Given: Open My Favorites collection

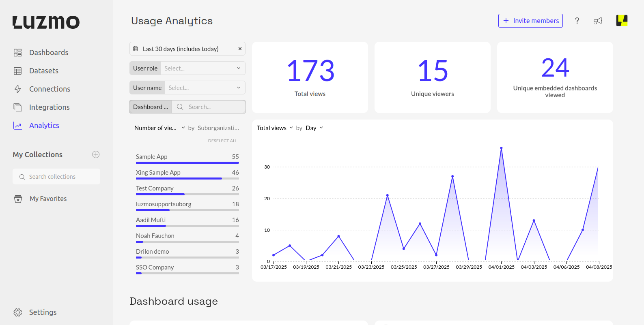Looking at the screenshot, I should pos(48,199).
